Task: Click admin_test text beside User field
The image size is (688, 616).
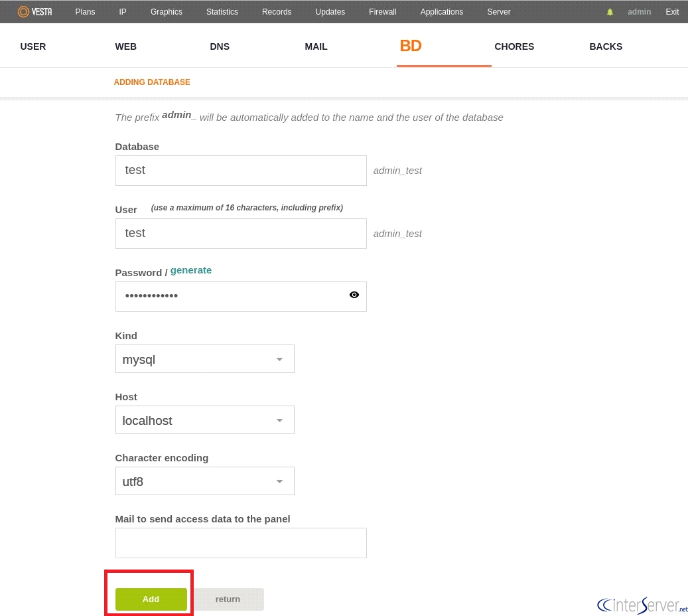Action: [x=397, y=234]
